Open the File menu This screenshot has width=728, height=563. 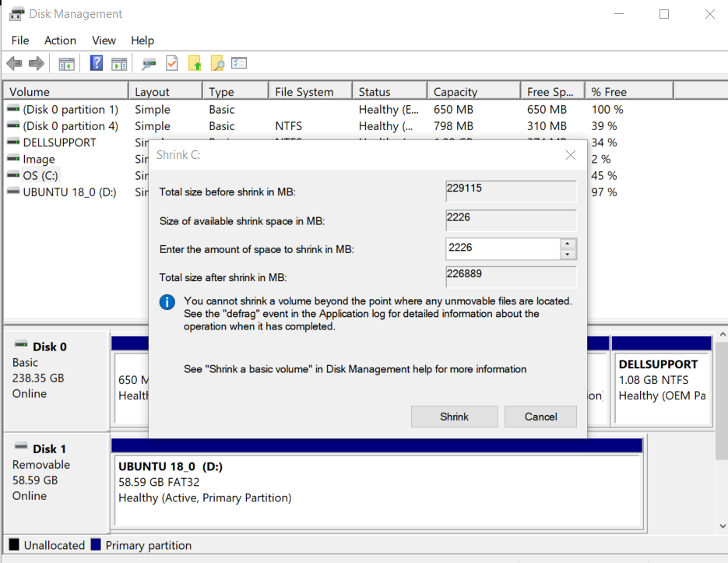(20, 40)
